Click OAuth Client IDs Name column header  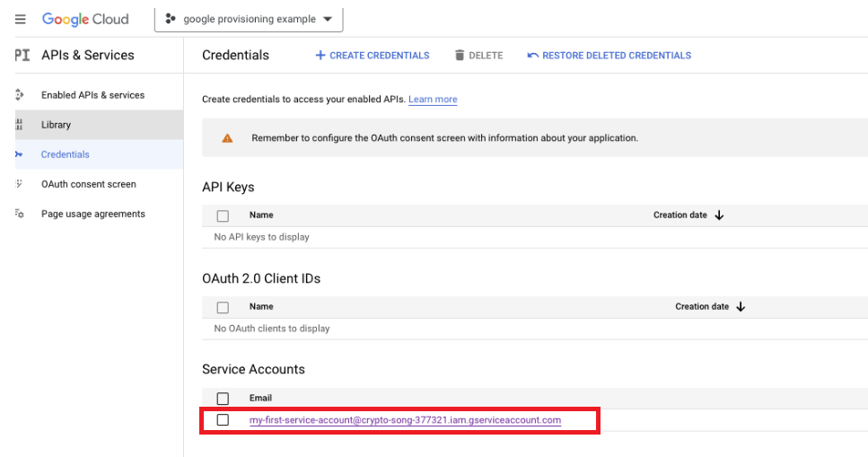(x=261, y=306)
